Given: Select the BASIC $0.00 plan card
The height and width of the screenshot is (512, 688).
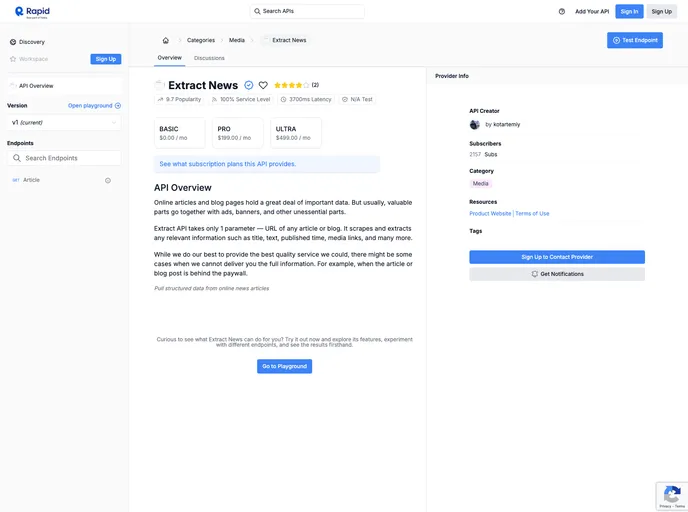Looking at the screenshot, I should pyautogui.click(x=179, y=133).
